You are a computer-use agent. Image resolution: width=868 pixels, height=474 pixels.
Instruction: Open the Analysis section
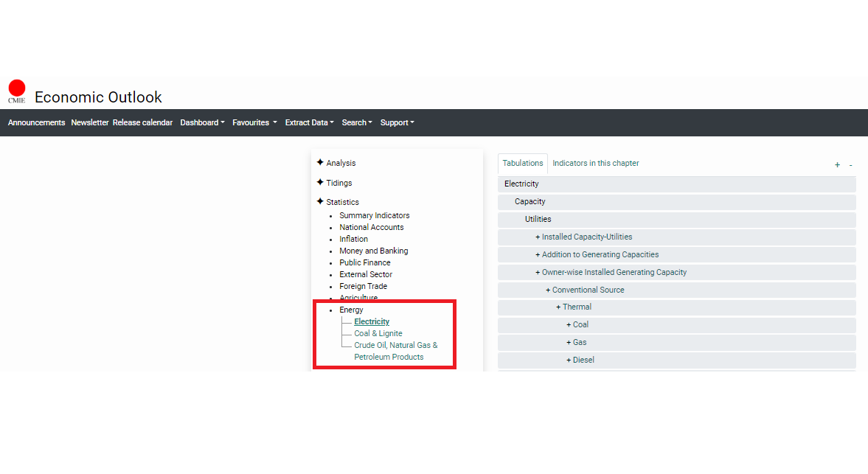340,163
